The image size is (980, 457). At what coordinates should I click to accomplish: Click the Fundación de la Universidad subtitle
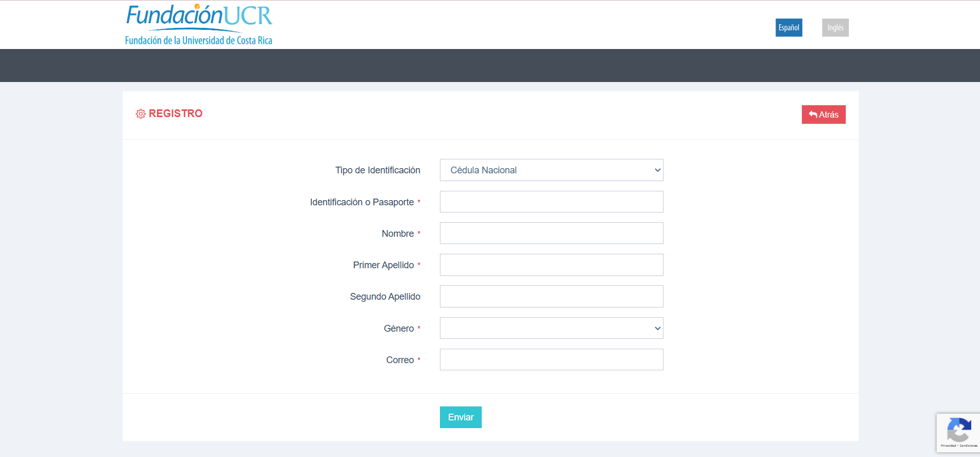[x=198, y=40]
